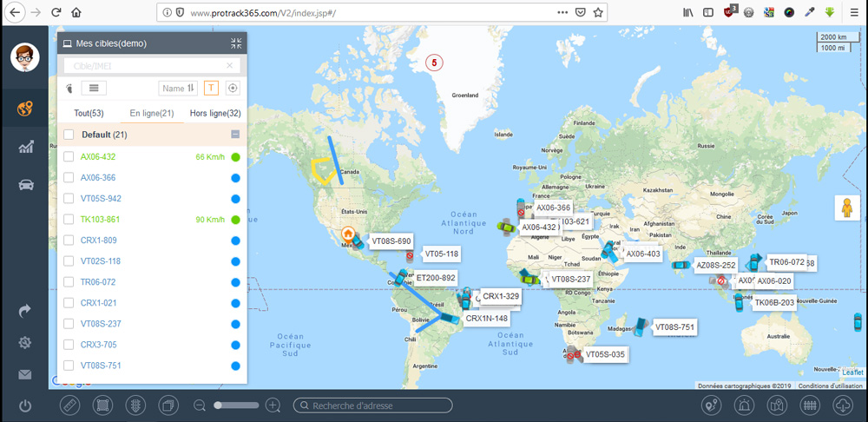
Task: Open the Firefox hamburger menu
Action: pos(855,12)
